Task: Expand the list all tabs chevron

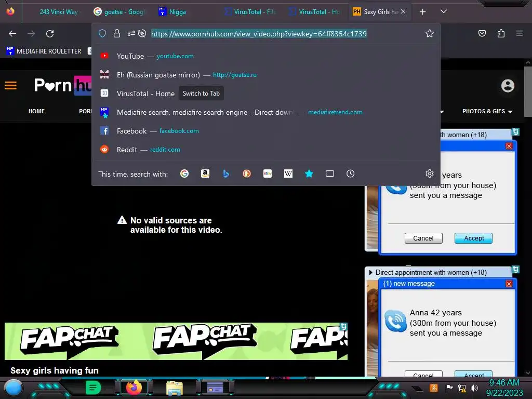Action: [x=444, y=11]
